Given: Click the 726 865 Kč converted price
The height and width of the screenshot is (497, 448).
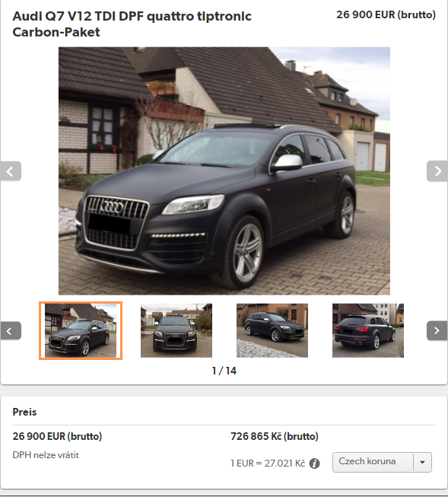Looking at the screenshot, I should pos(275,436).
